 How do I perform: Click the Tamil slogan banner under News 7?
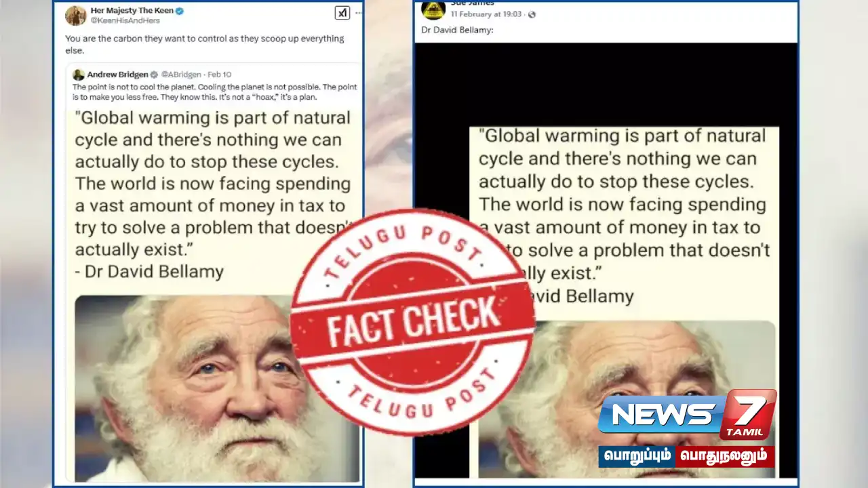686,456
